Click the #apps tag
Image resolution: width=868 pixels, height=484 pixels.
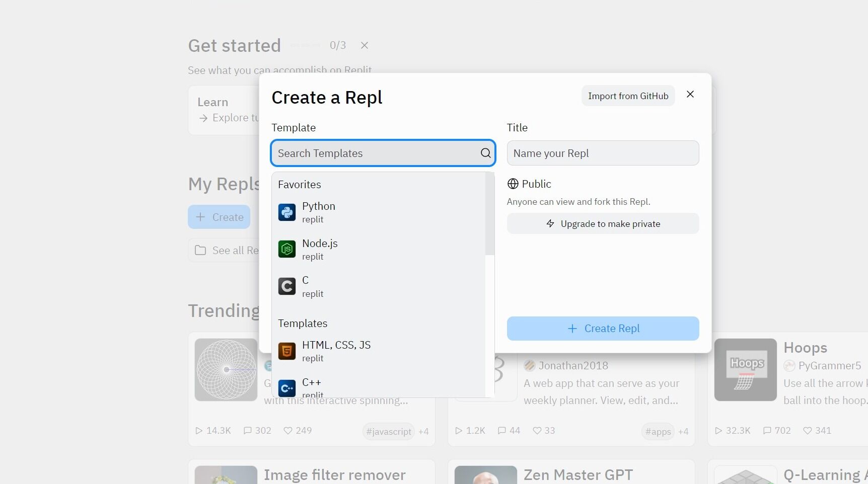pyautogui.click(x=658, y=431)
